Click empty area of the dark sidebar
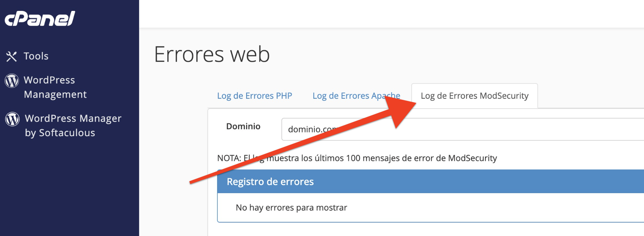This screenshot has width=644, height=236. [x=69, y=189]
